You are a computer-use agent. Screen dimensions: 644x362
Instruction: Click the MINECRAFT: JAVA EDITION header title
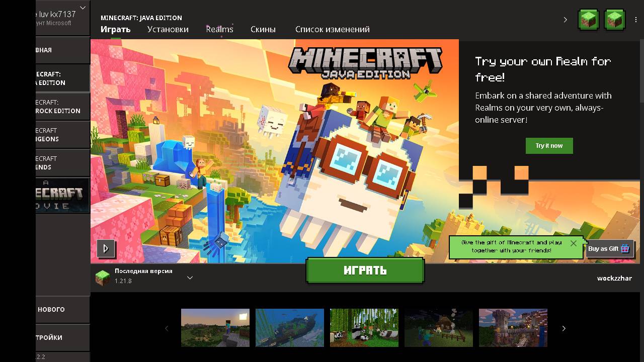pos(141,18)
